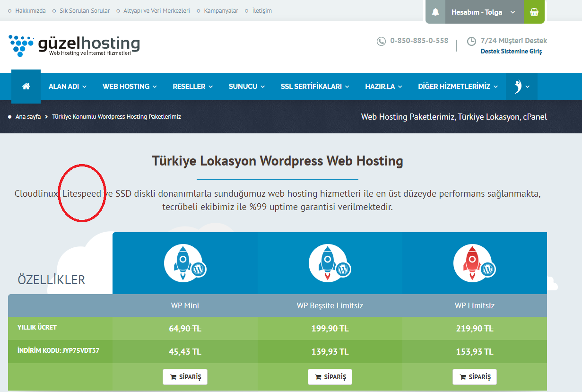Image resolution: width=582 pixels, height=392 pixels.
Task: Click the phone icon beside 0-850-885-0-558
Action: point(381,41)
